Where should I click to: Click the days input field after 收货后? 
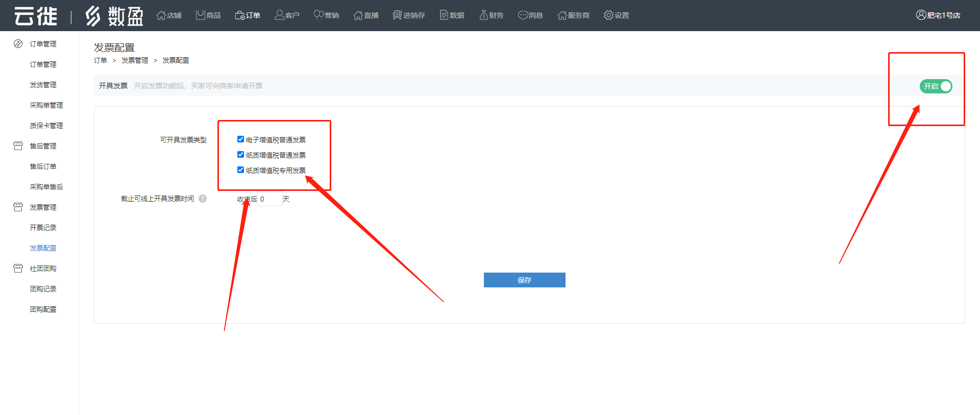[x=270, y=199]
